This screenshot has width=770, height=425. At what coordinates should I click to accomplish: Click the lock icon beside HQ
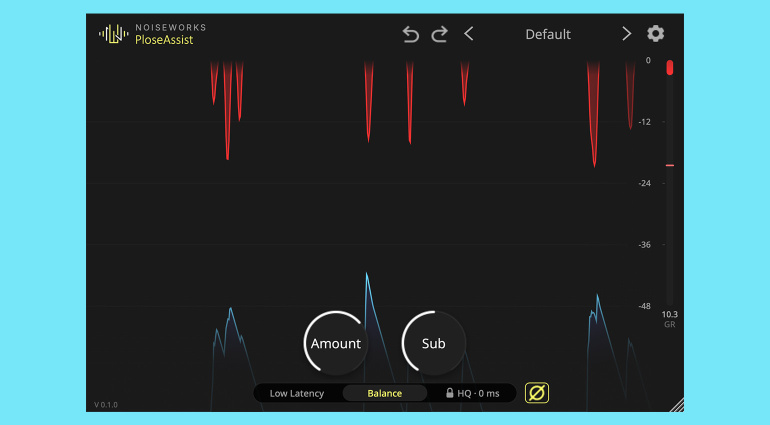tap(449, 393)
